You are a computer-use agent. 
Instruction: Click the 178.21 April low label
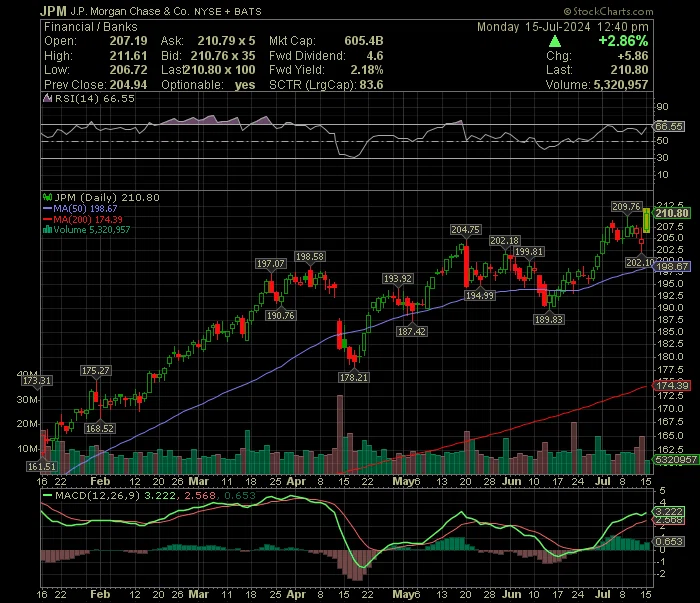pos(354,378)
